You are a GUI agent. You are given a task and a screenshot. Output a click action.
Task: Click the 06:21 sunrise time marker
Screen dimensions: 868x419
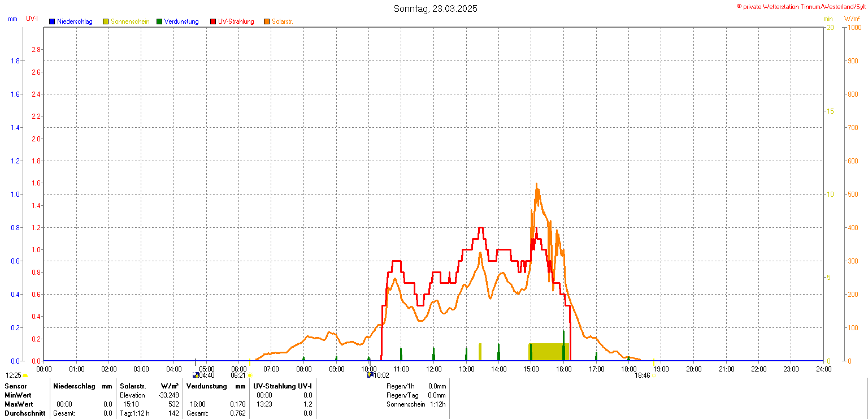[x=238, y=375]
